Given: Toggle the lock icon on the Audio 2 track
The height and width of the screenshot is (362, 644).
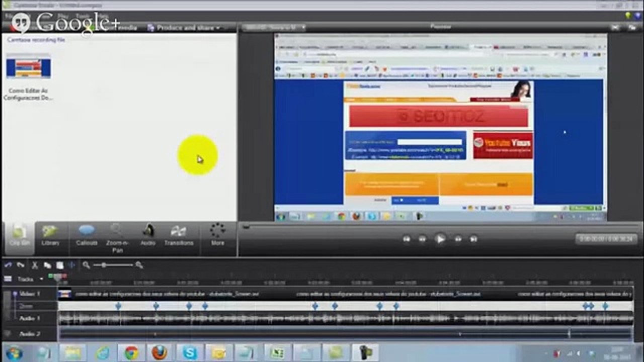Looking at the screenshot, I should [x=7, y=333].
